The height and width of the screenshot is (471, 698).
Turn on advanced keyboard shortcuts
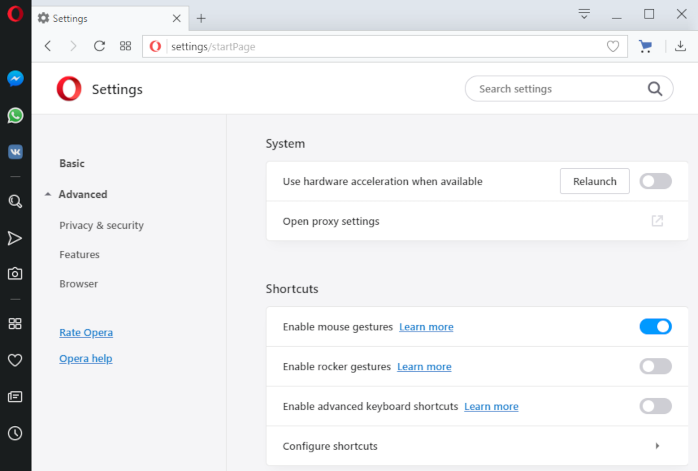tap(655, 406)
